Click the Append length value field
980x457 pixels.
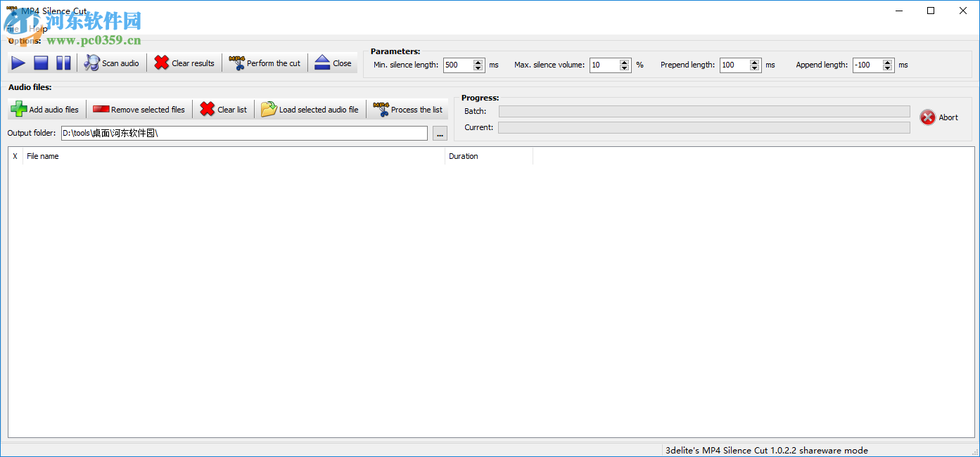(867, 65)
